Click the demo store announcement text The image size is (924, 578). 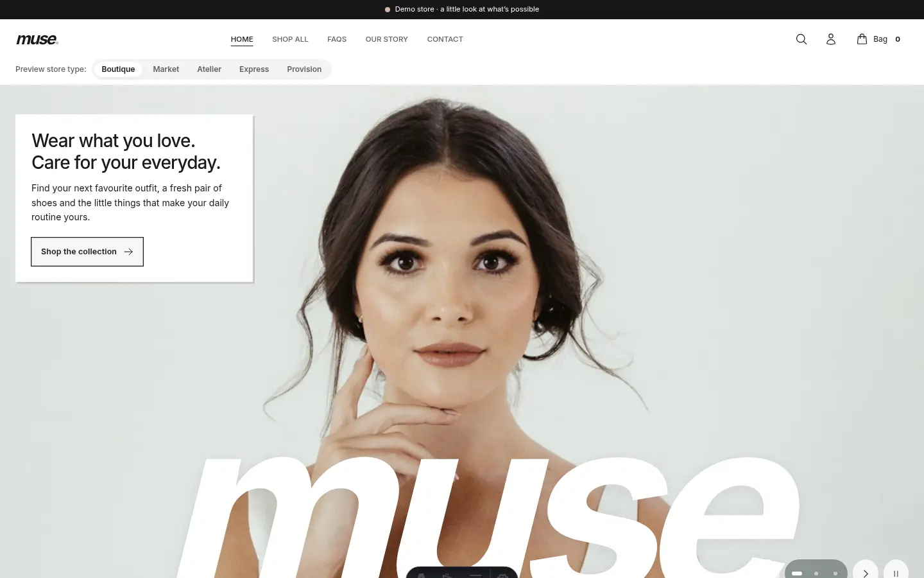[x=467, y=9]
